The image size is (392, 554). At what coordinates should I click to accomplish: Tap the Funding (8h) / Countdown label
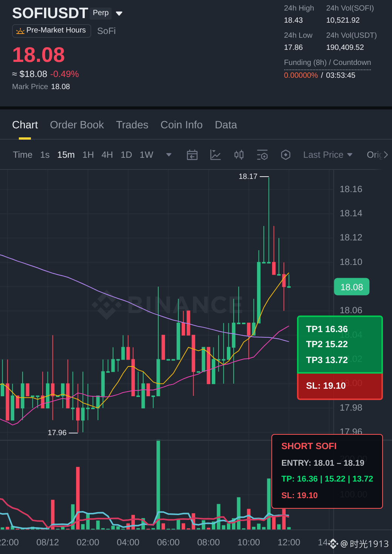tap(327, 62)
